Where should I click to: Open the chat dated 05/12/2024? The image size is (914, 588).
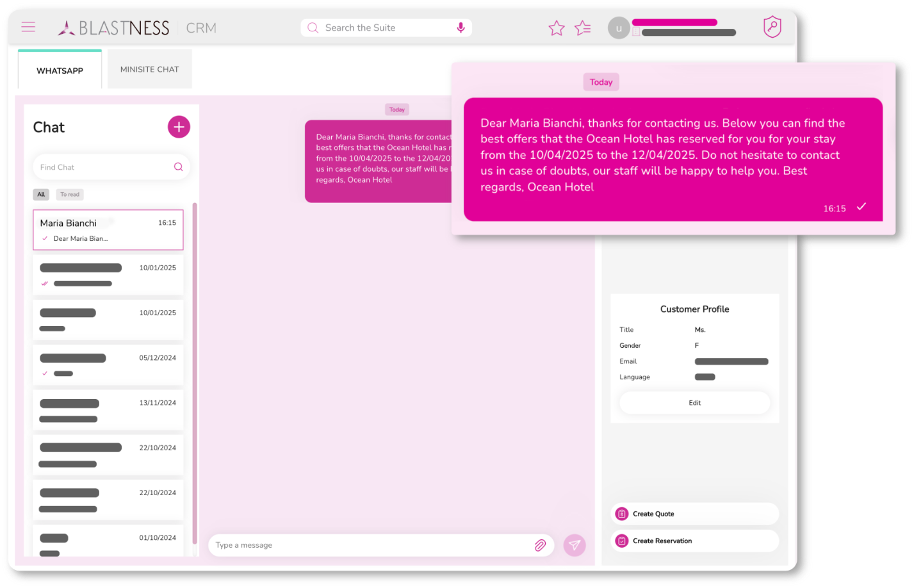(108, 365)
